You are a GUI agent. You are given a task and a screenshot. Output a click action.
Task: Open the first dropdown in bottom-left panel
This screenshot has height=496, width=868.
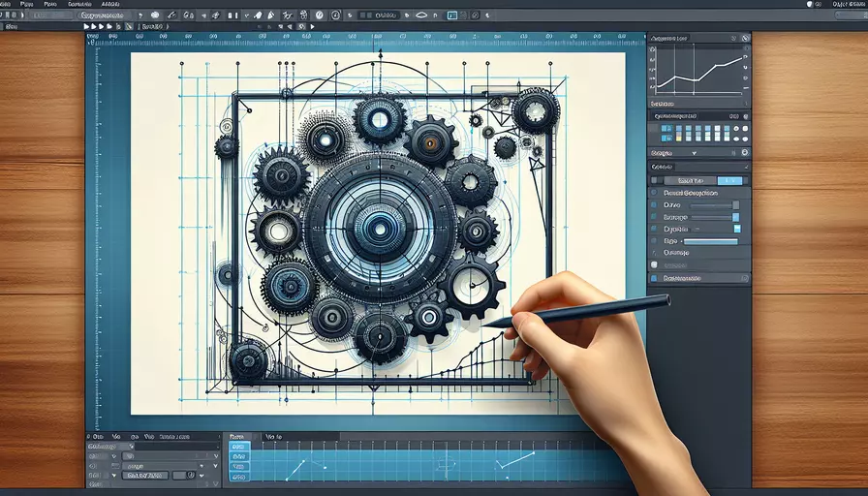pyautogui.click(x=110, y=447)
